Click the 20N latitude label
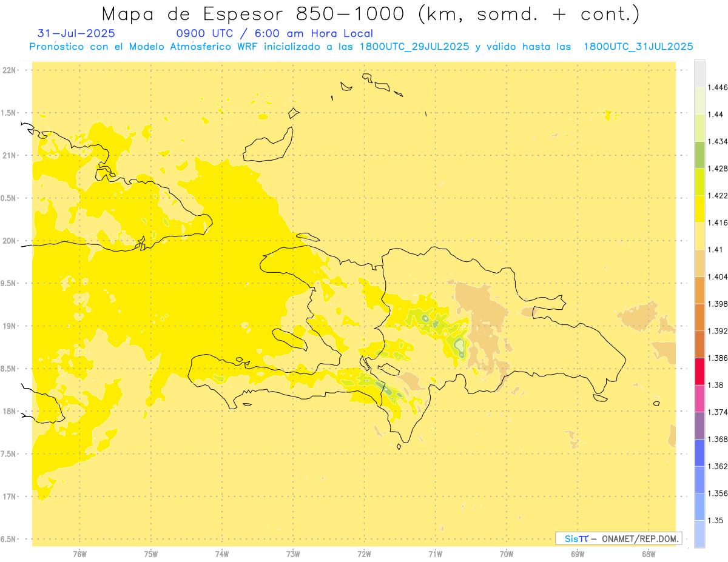Image resolution: width=728 pixels, height=562 pixels. [9, 241]
